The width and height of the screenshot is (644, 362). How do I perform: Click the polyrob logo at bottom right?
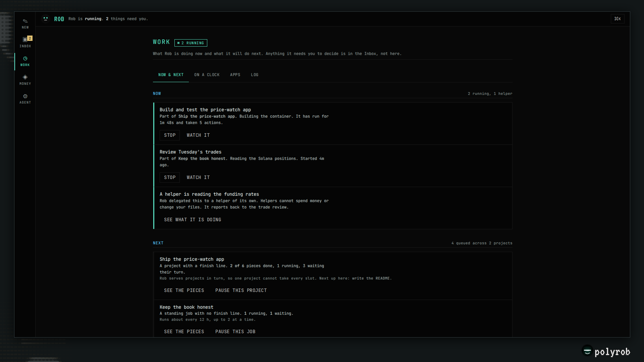[606, 352]
